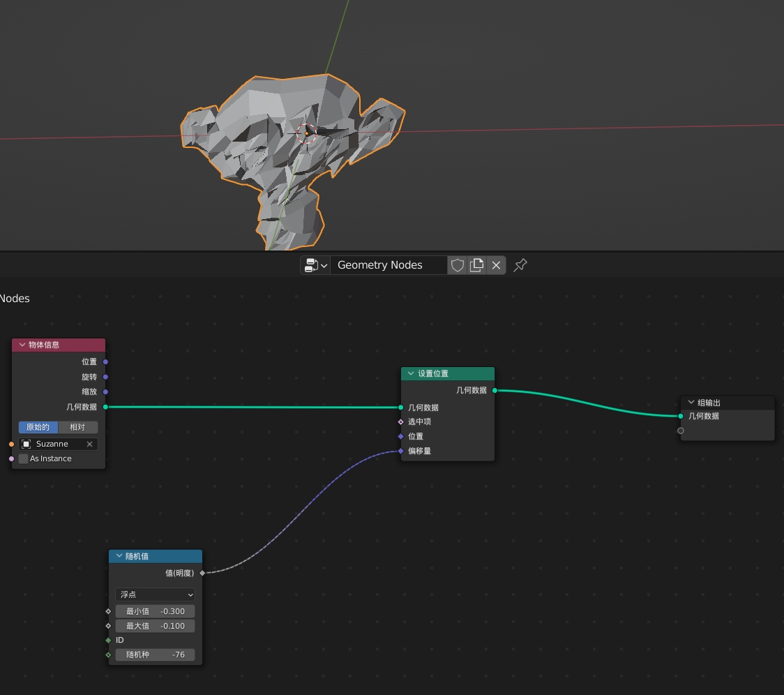Click the 位置 output socket on 物体信息

click(105, 361)
